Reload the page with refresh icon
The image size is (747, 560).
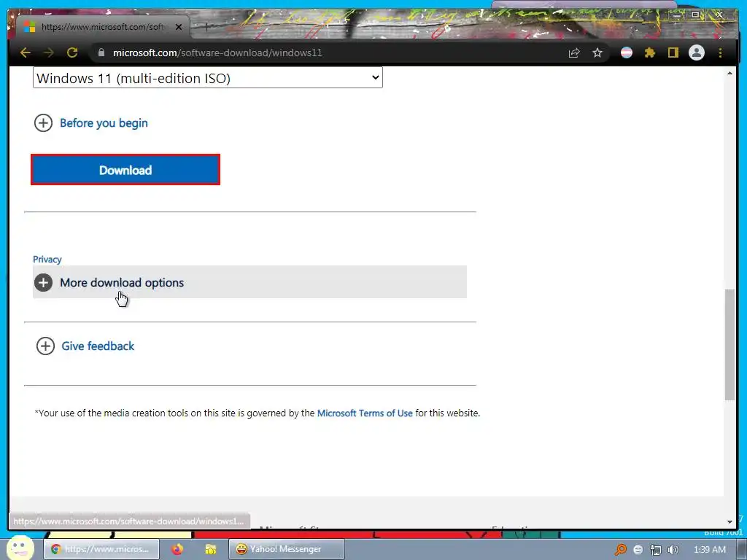point(72,52)
